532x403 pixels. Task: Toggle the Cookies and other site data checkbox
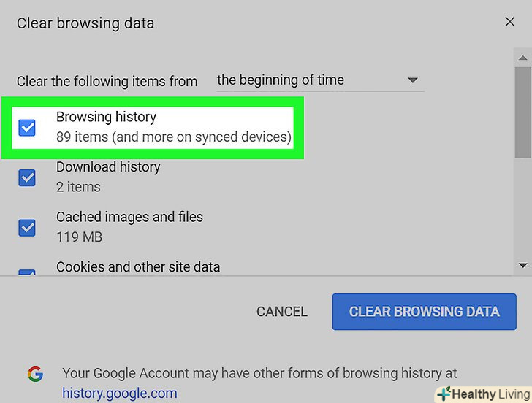(27, 272)
